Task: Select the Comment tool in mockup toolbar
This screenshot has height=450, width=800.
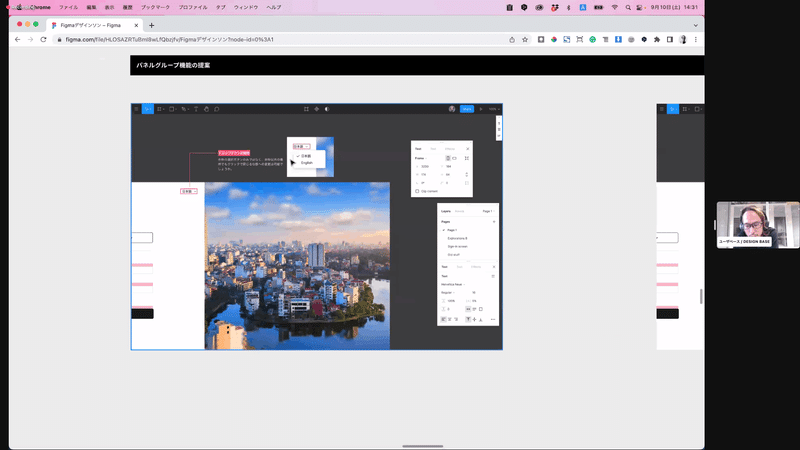Action: pos(217,109)
